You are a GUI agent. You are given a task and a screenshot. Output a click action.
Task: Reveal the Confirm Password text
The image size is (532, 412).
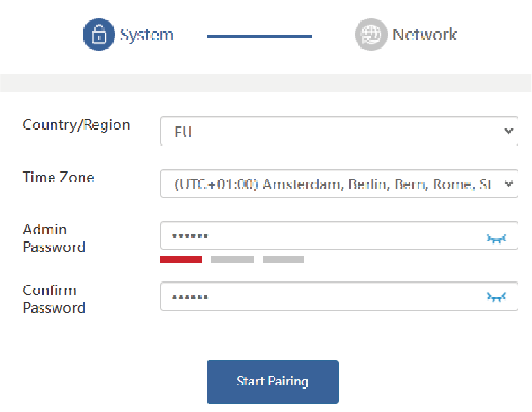pos(496,297)
